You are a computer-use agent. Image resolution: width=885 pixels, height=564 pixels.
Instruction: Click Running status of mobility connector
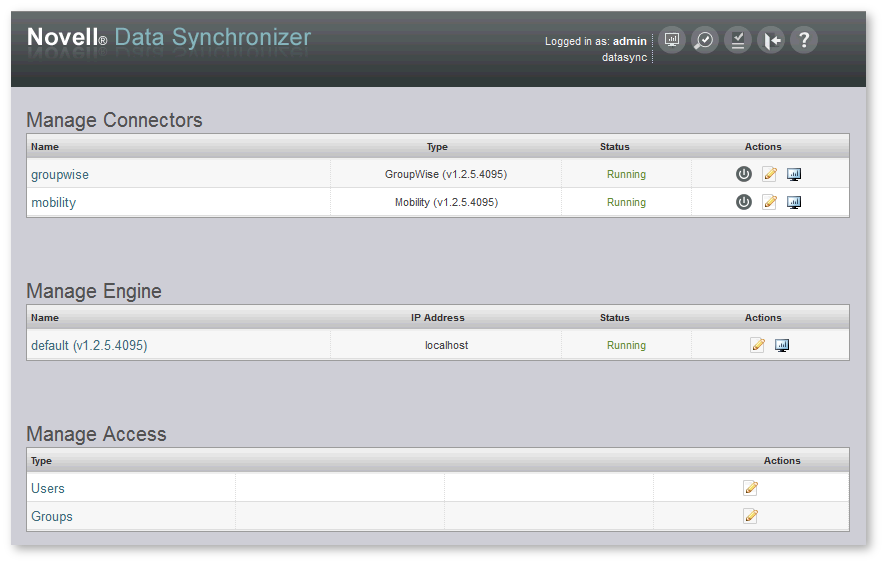[626, 202]
